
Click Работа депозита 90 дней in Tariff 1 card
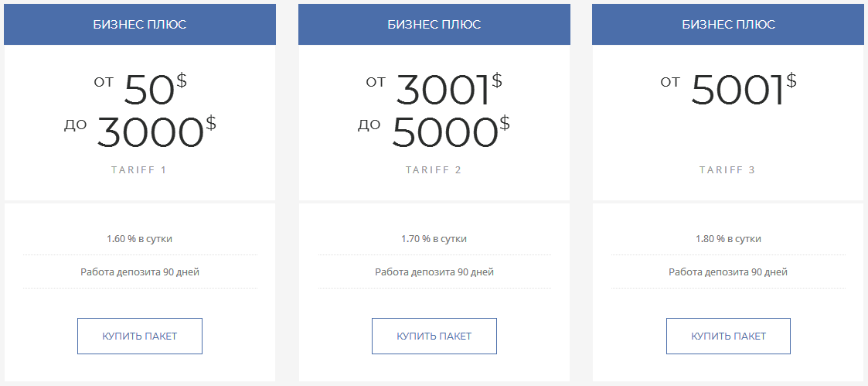pos(139,272)
